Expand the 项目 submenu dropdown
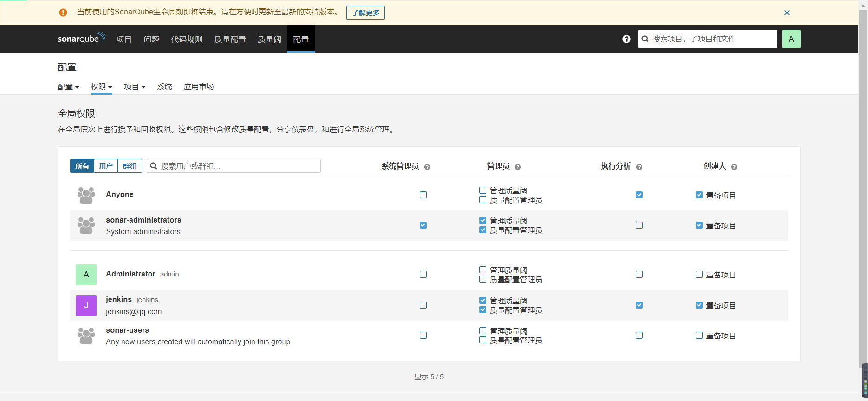Screen dimensions: 868x401 coord(135,87)
